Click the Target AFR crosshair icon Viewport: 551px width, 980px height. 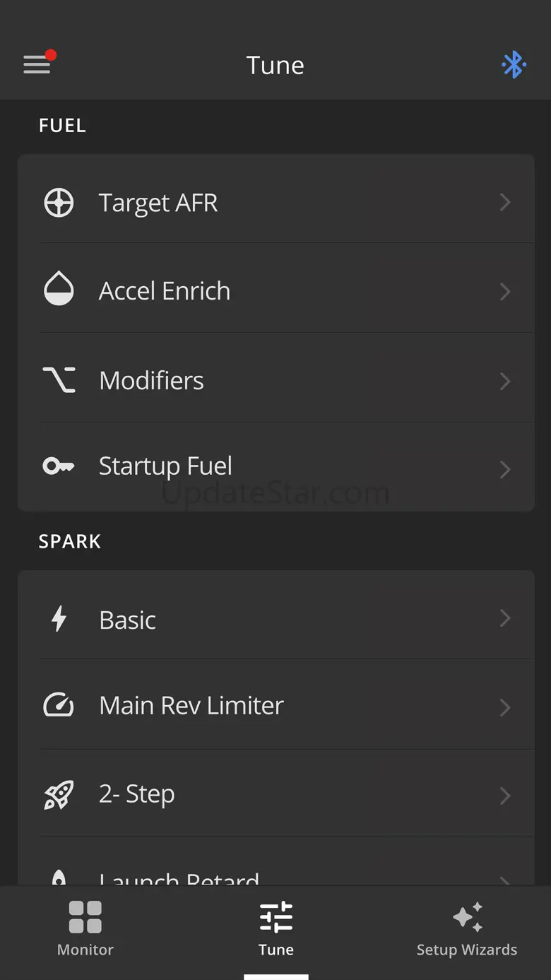[x=59, y=203]
